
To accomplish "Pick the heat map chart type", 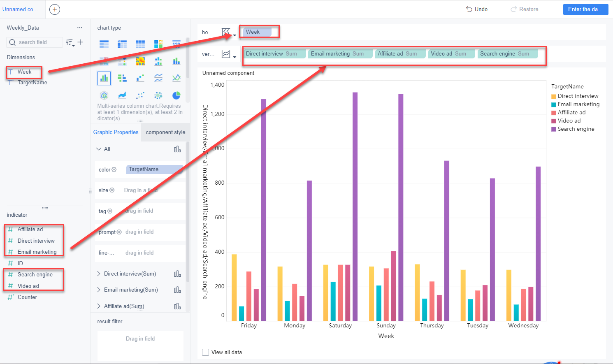I will click(140, 61).
